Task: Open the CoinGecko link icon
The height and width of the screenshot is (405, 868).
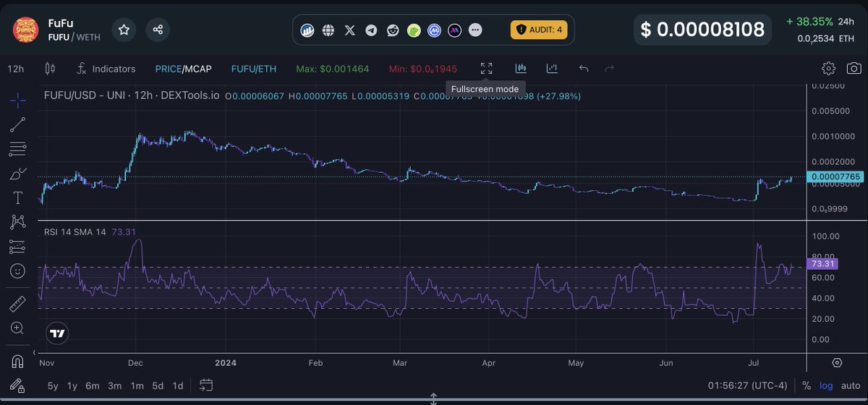Action: [x=413, y=30]
